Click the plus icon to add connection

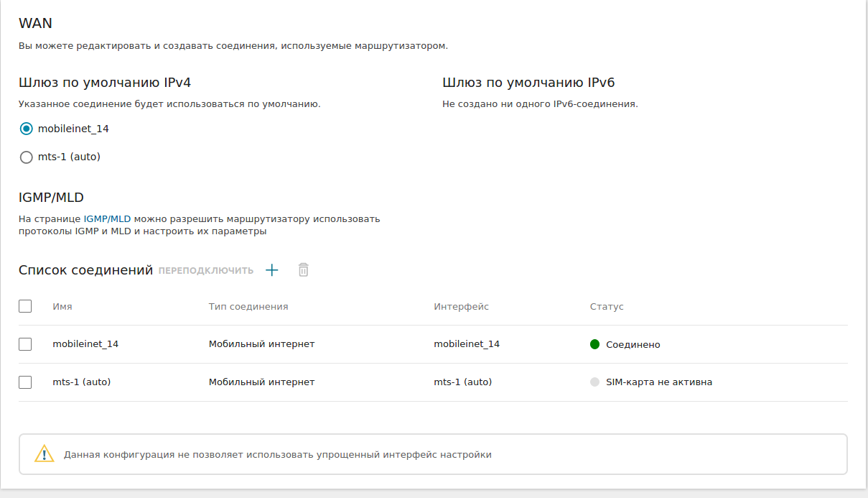271,270
